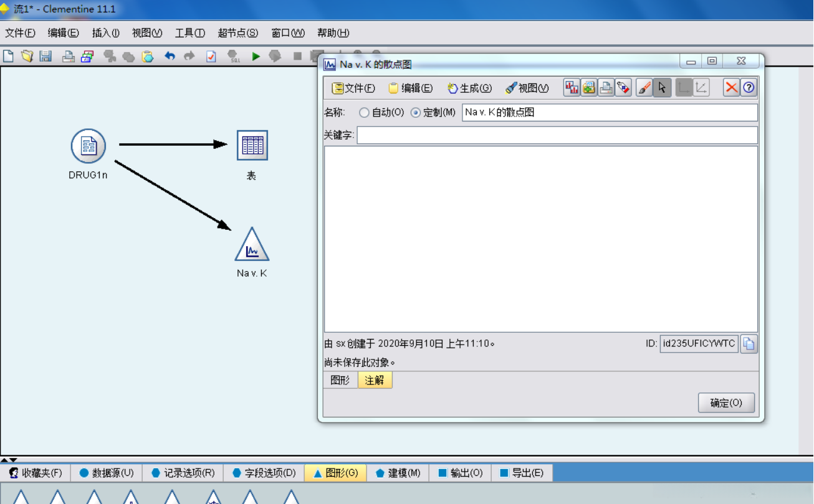The image size is (814, 504).
Task: Open the 记录选项(R) palette tab
Action: click(183, 473)
